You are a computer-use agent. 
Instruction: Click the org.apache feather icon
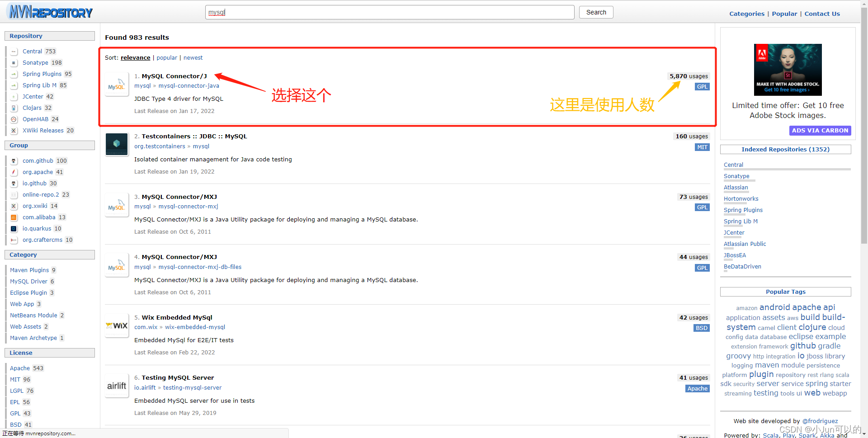pyautogui.click(x=14, y=172)
